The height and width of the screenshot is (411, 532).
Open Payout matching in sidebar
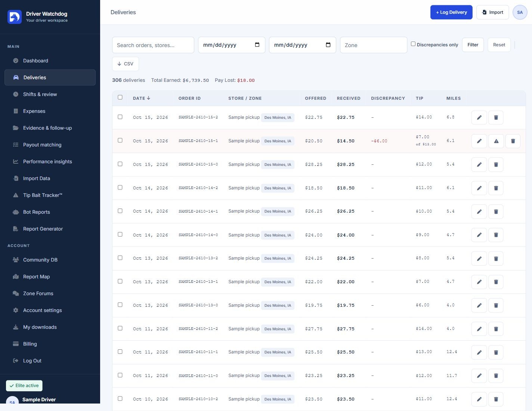click(50, 145)
